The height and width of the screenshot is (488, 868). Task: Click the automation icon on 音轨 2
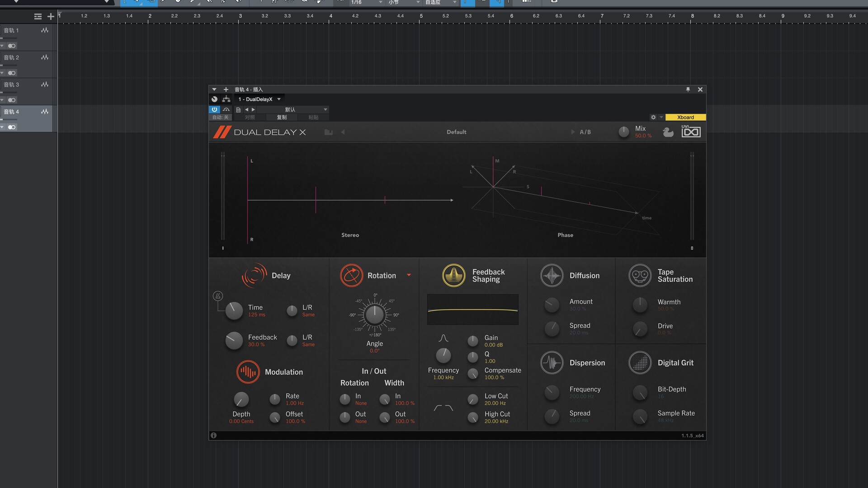coord(45,57)
